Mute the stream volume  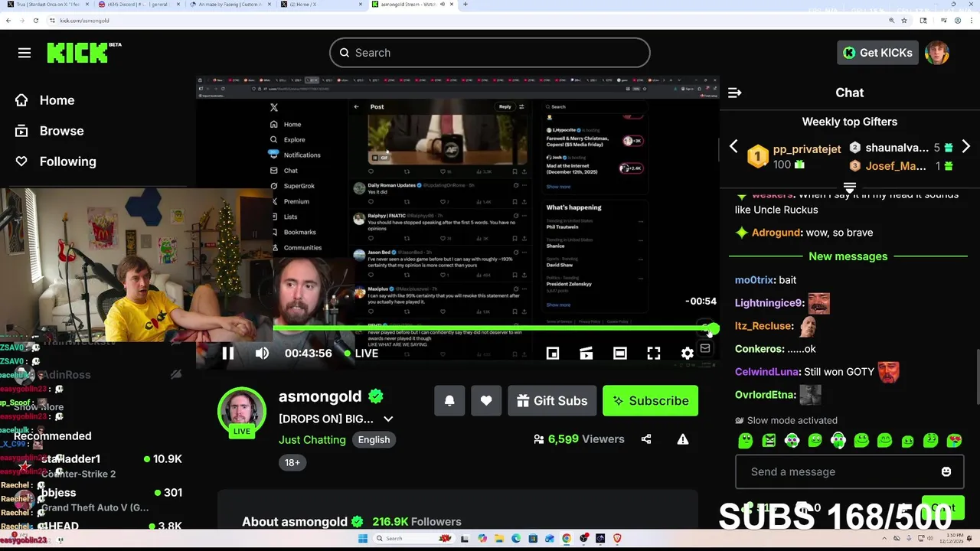[x=262, y=353]
